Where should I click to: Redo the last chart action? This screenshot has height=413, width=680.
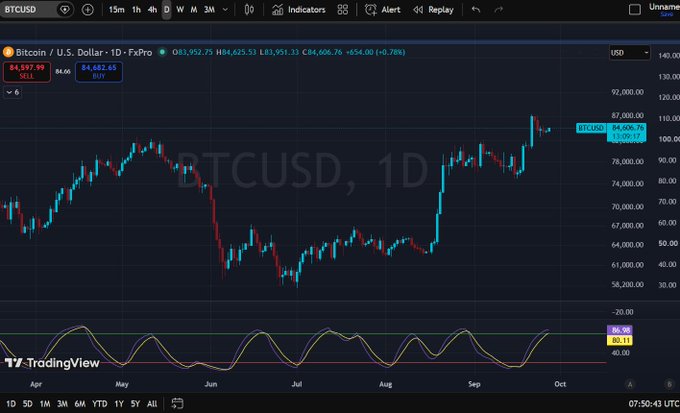(x=498, y=10)
